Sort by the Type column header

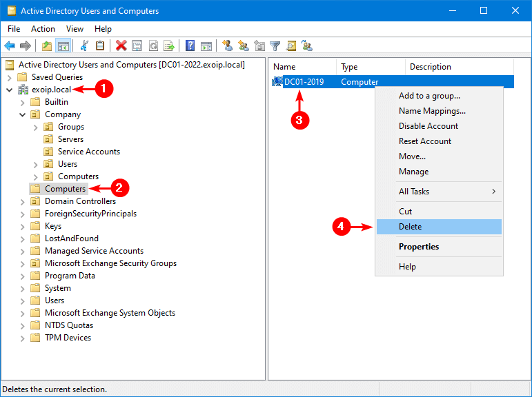pos(371,67)
